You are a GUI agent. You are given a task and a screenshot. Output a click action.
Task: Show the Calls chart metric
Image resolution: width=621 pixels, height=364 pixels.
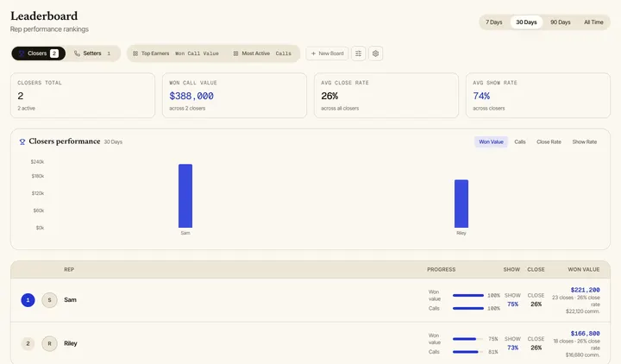point(520,141)
